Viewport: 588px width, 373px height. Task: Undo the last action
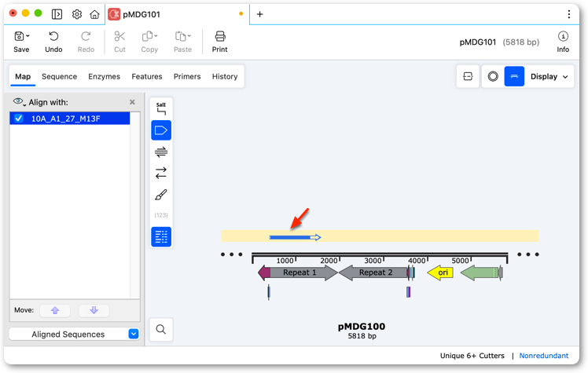pyautogui.click(x=53, y=42)
